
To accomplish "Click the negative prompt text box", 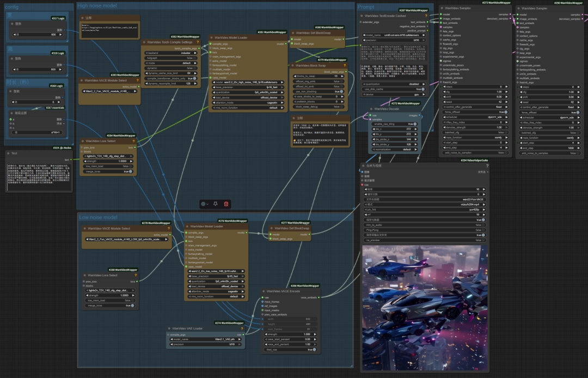I will 393,72.
